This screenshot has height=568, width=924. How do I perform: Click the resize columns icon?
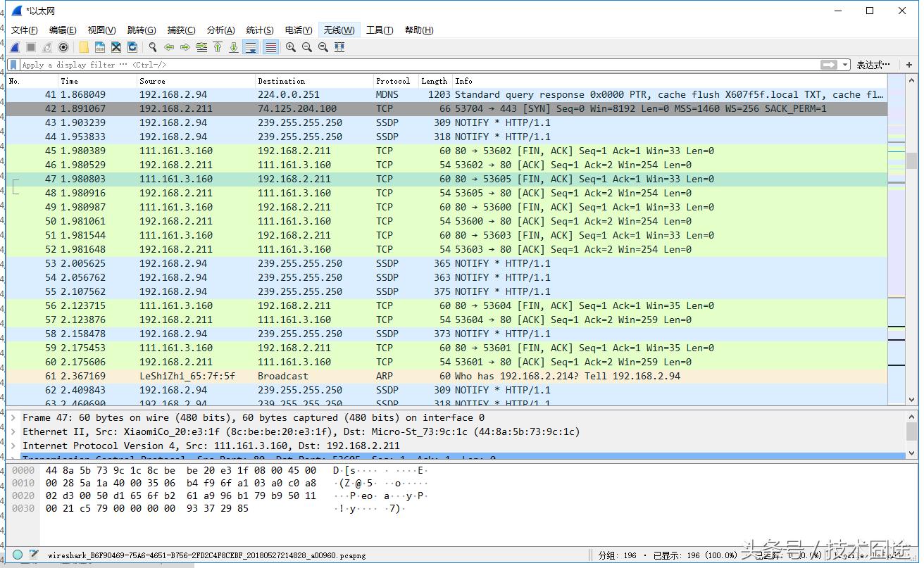point(339,47)
